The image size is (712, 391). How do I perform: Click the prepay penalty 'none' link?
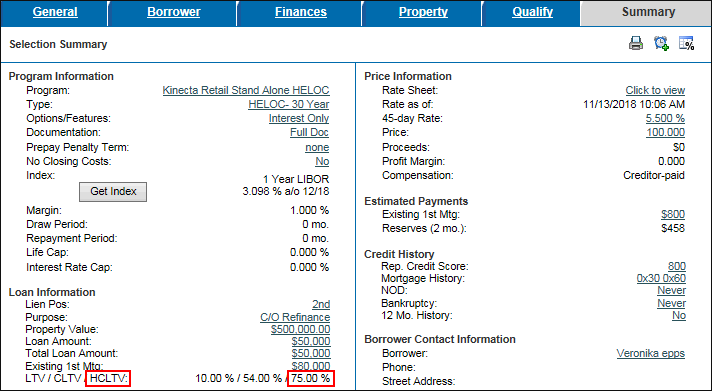click(x=317, y=148)
